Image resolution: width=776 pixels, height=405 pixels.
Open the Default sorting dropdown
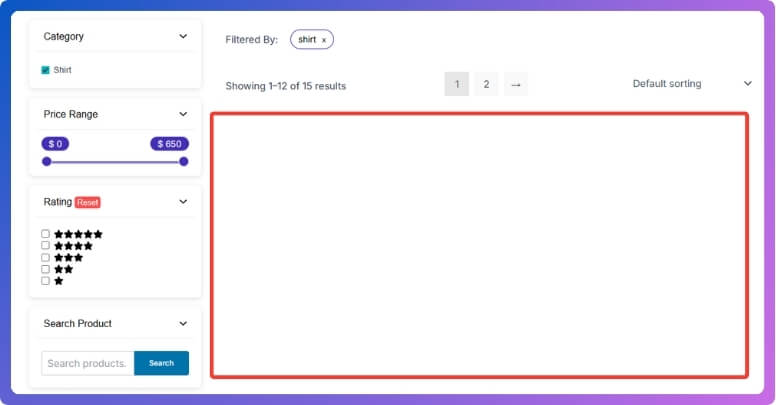[x=692, y=84]
